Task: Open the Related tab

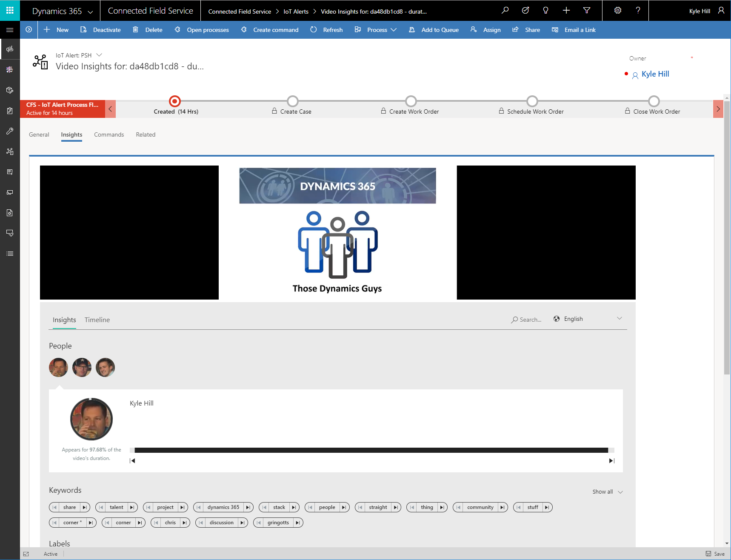Action: 146,134
